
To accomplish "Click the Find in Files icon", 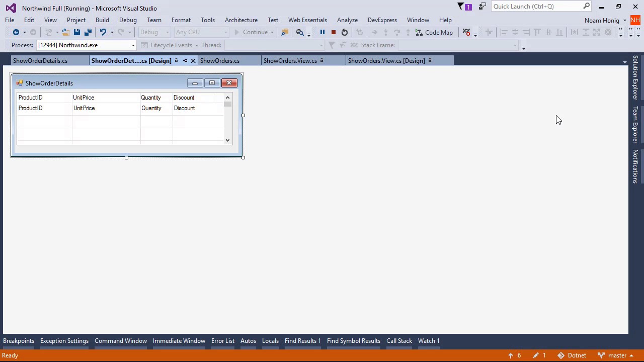I will click(x=284, y=32).
